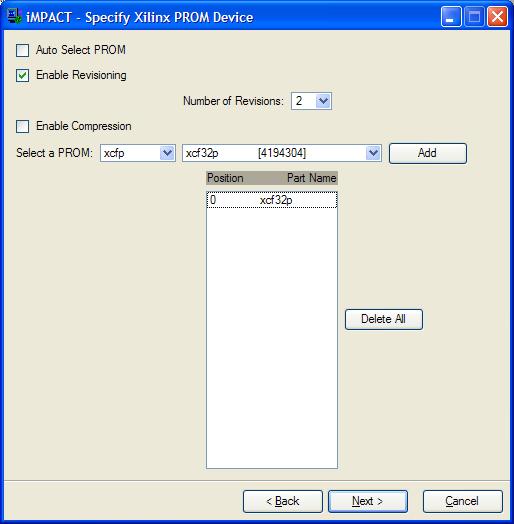Image resolution: width=514 pixels, height=524 pixels.
Task: Minimize the iMPACT dialog window
Action: (451, 17)
